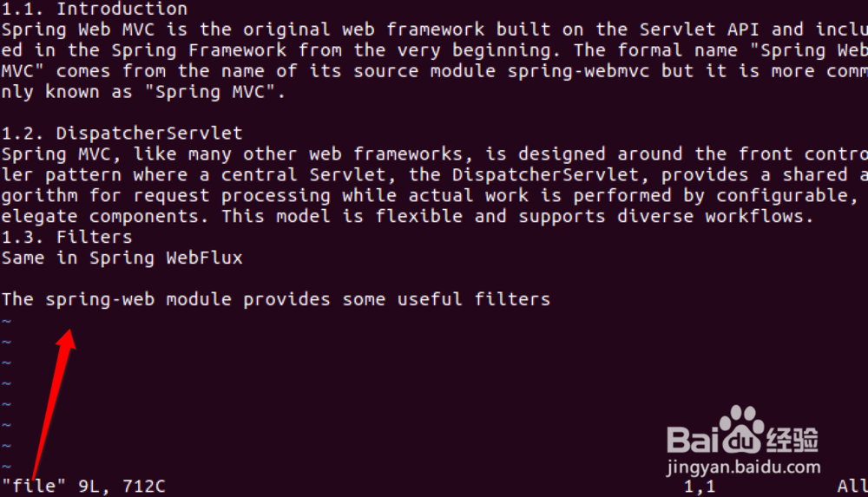This screenshot has height=497, width=868.
Task: Place cursor on "1.2. DispatcherServlet" heading
Action: click(x=122, y=134)
